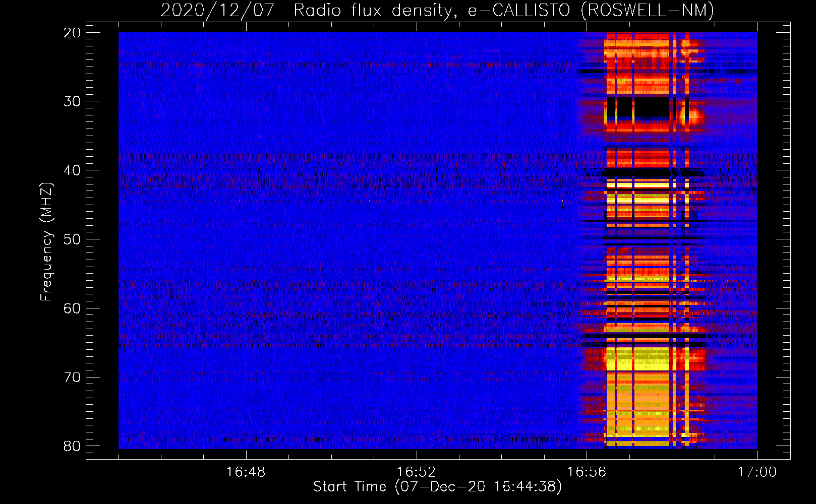Click the plot title 'Radio flux density, e-CALLISTO (ROSWELL-NM)'
This screenshot has height=504, width=816.
coord(504,10)
